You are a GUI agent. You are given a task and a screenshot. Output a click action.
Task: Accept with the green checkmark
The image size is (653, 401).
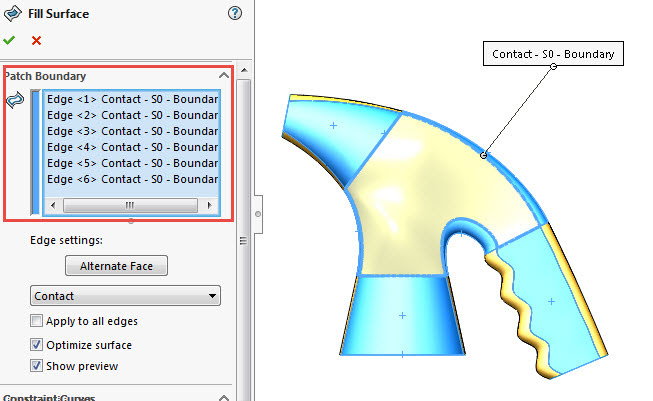[9, 40]
